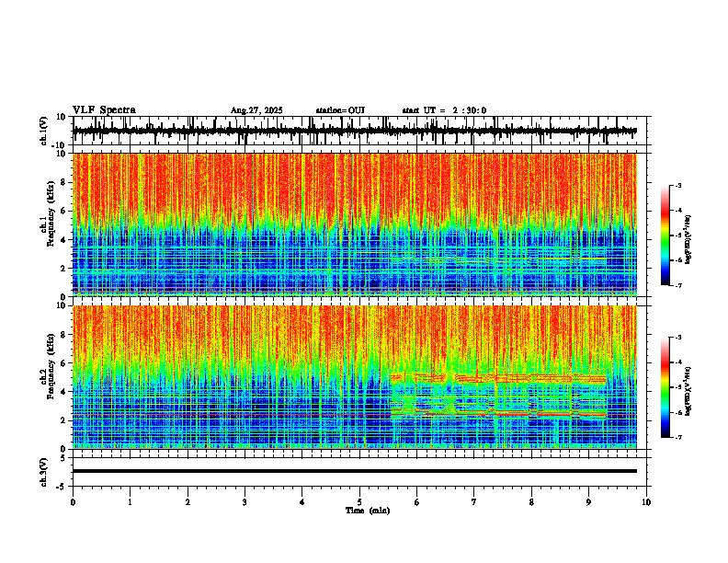Image resolution: width=728 pixels, height=563 pixels.
Task: Click the ch.1 spectrogram colorbar
Action: 665,236
